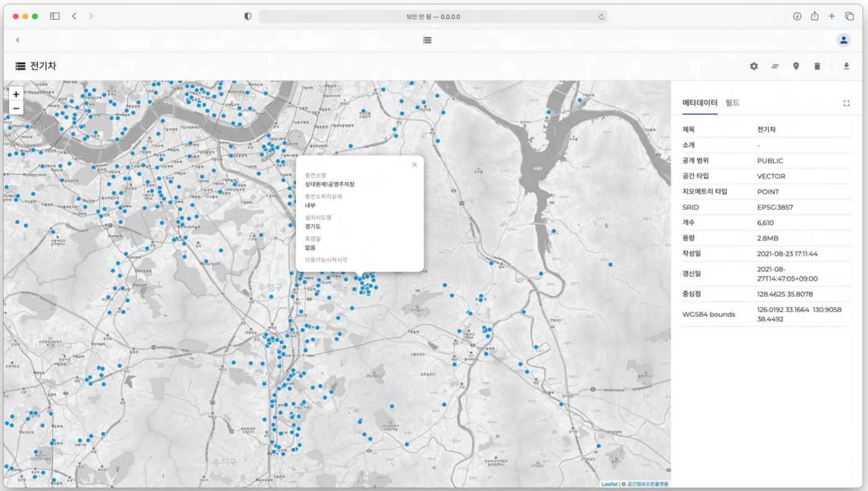Screen dimensions: 868x491
Task: Reload the page in Safari
Action: [601, 17]
